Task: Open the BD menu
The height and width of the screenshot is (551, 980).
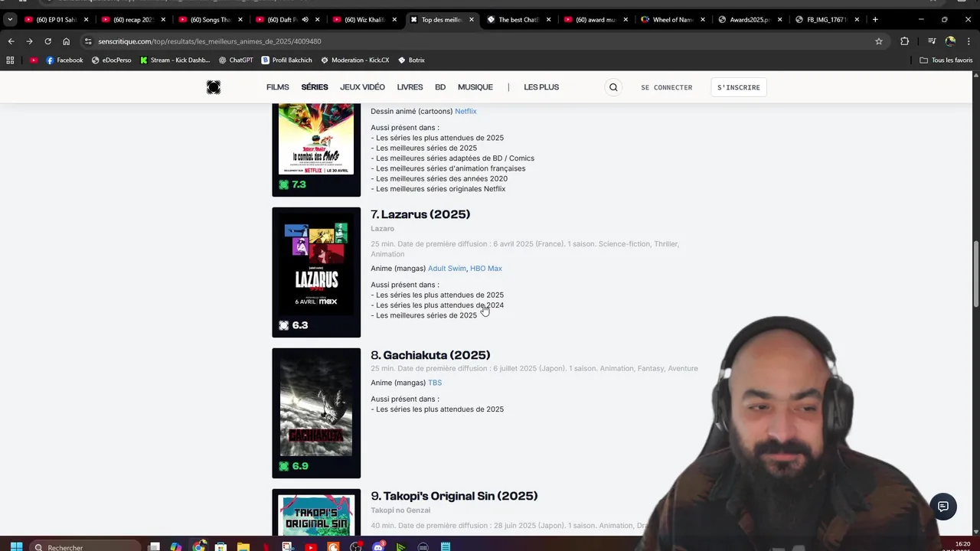Action: click(440, 87)
